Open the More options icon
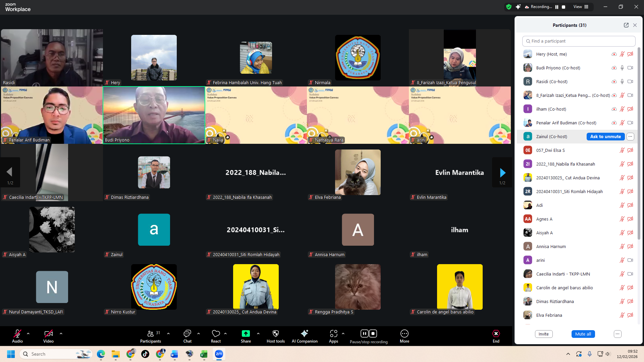The height and width of the screenshot is (362, 644). 404,334
